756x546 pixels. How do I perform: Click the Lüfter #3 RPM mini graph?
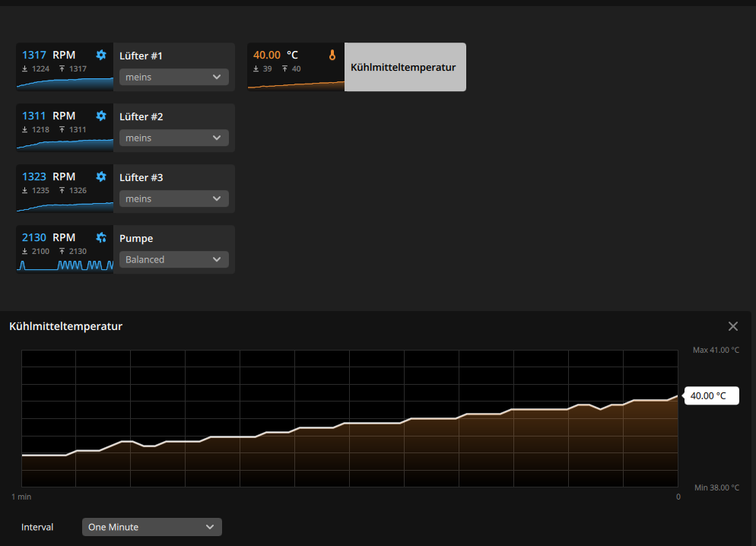(65, 205)
